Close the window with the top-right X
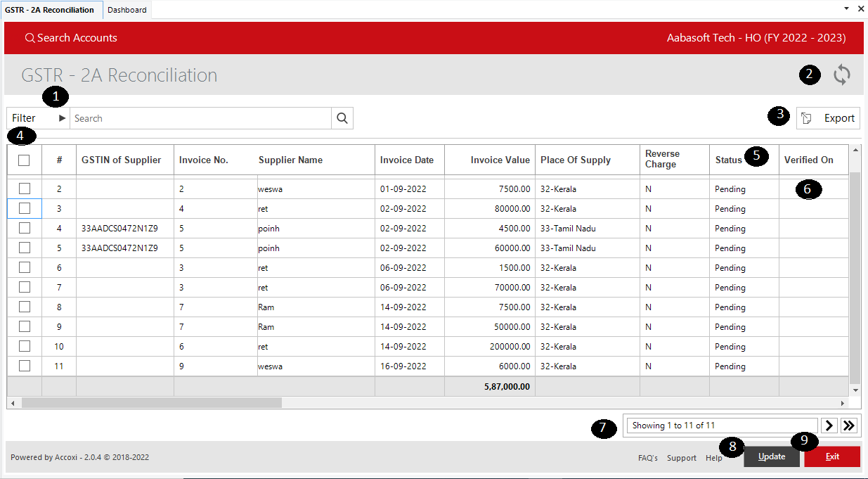The height and width of the screenshot is (479, 868). (x=861, y=8)
